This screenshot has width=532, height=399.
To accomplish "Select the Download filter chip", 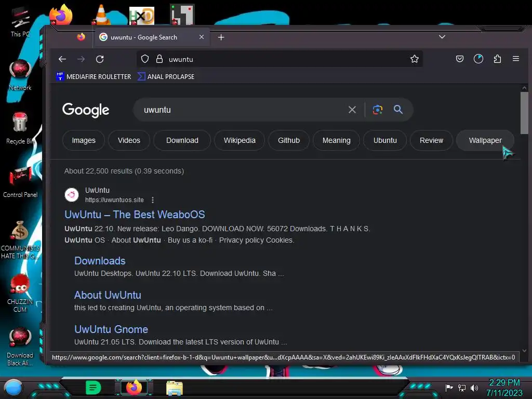I will coord(182,140).
